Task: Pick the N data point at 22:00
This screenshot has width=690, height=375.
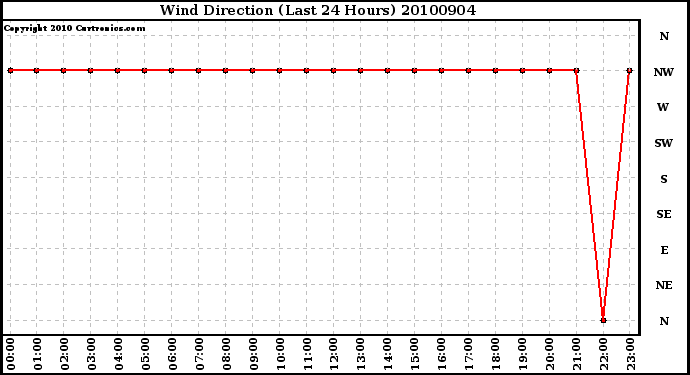Action: (x=603, y=320)
